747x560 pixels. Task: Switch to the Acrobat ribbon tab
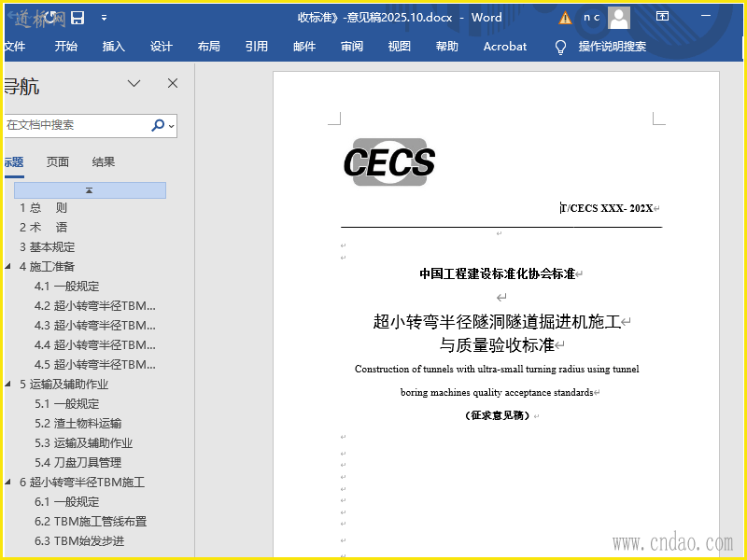tap(505, 46)
